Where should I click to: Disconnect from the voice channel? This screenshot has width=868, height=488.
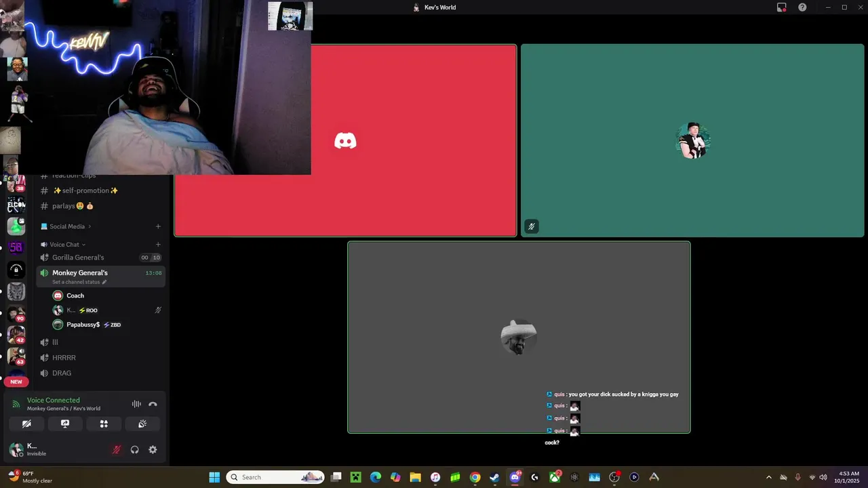coord(153,404)
